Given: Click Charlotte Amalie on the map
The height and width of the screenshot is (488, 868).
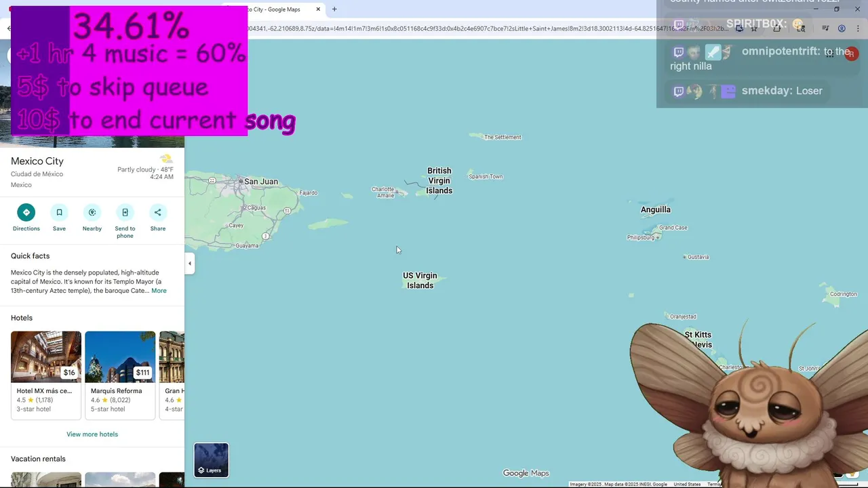Looking at the screenshot, I should (x=384, y=192).
